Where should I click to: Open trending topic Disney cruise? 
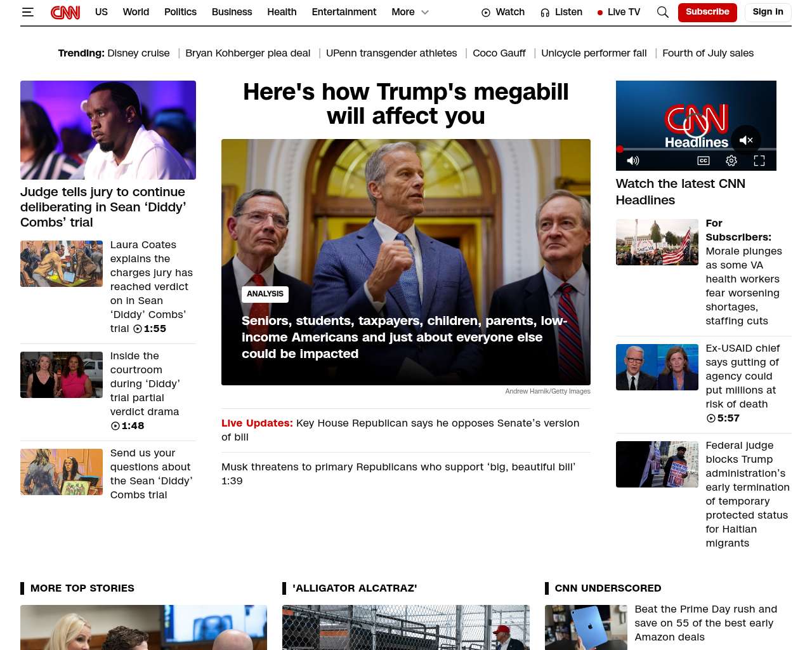(139, 53)
